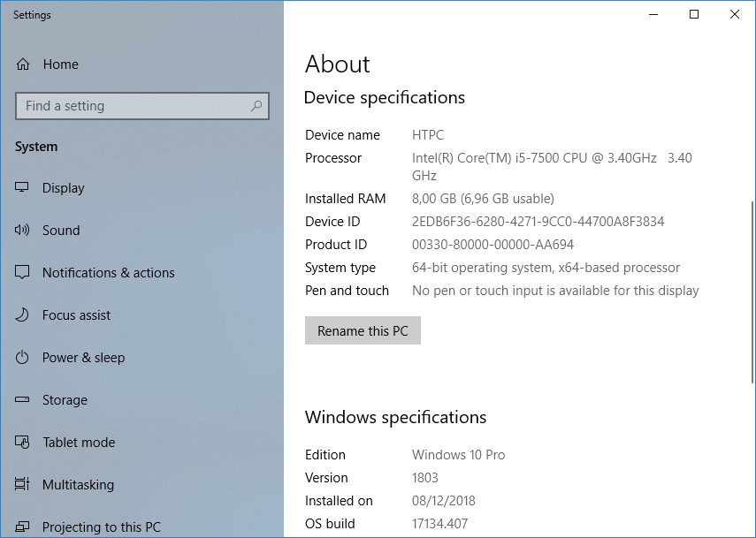Viewport: 756px width, 538px height.
Task: Click the installed RAM value 8,00 GB
Action: click(x=483, y=199)
